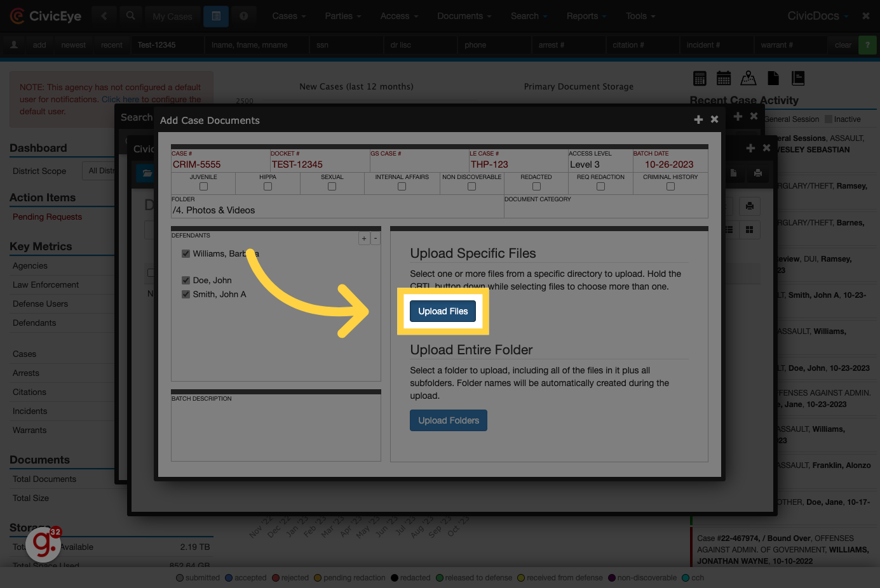Uncheck defendant Smith, John A

tap(186, 294)
